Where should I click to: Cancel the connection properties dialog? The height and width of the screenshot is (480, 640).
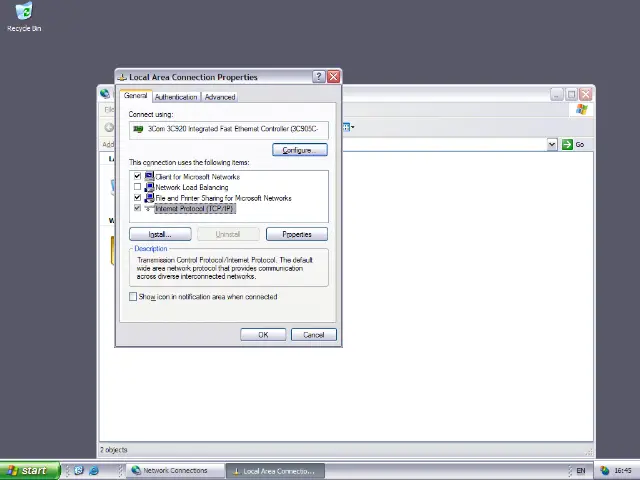point(313,335)
